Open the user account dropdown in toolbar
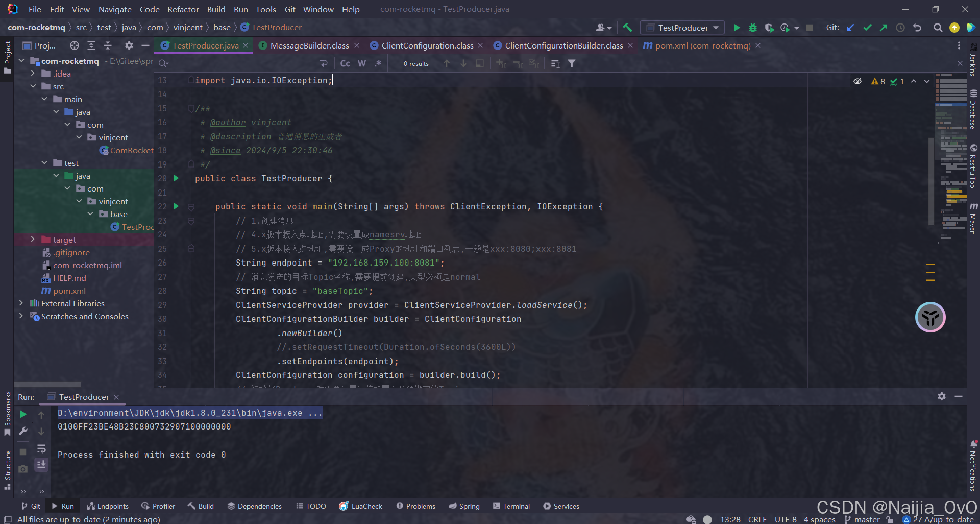Image resolution: width=980 pixels, height=524 pixels. coord(603,28)
